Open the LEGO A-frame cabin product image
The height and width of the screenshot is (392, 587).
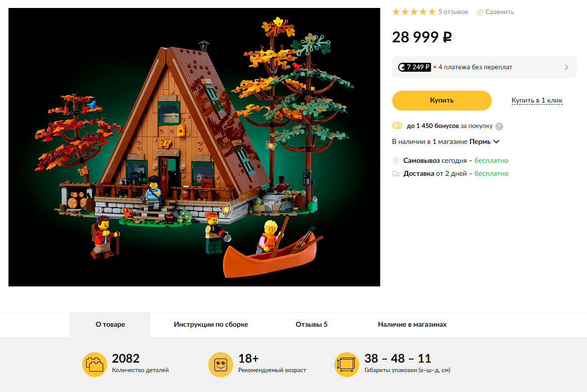coord(194,147)
